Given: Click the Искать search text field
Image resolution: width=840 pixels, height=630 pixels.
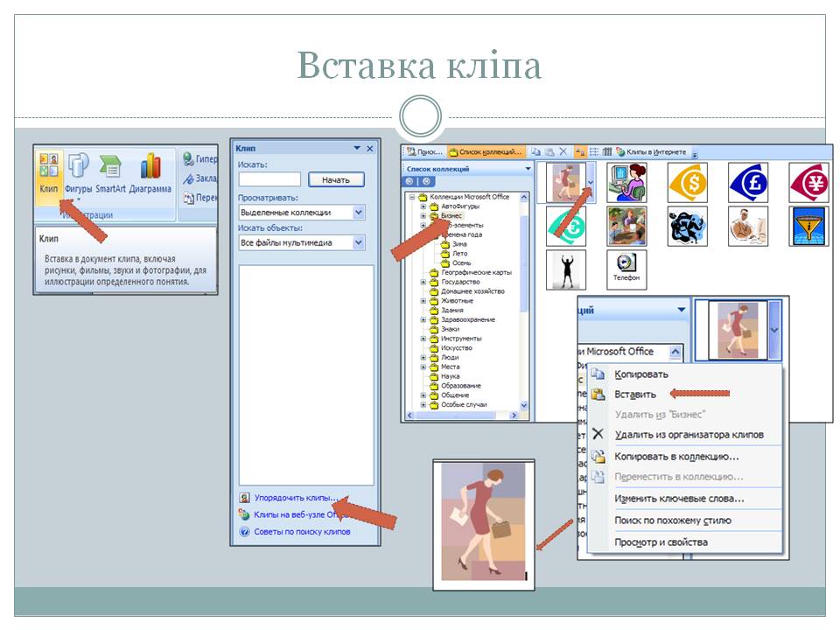Looking at the screenshot, I should coord(269,179).
